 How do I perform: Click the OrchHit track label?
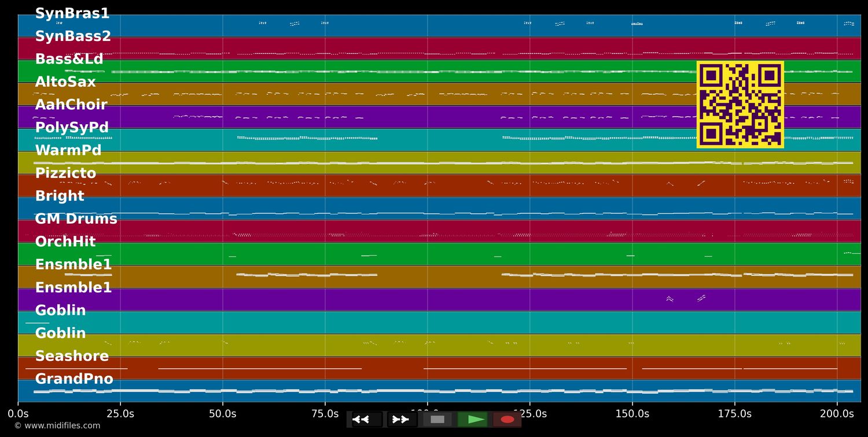tap(65, 242)
